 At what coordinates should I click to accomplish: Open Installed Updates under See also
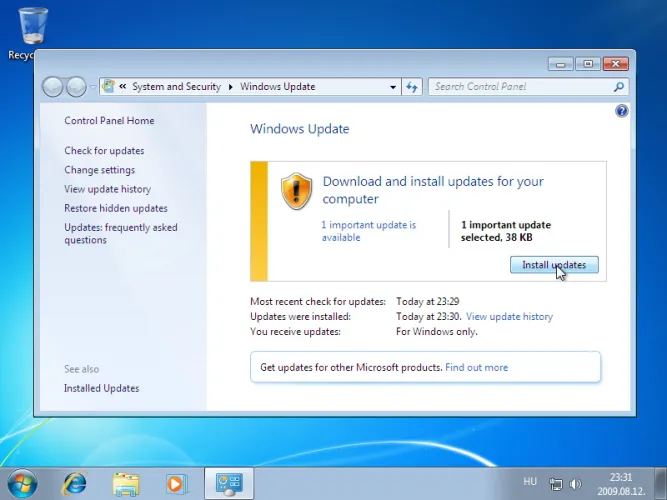tap(101, 388)
